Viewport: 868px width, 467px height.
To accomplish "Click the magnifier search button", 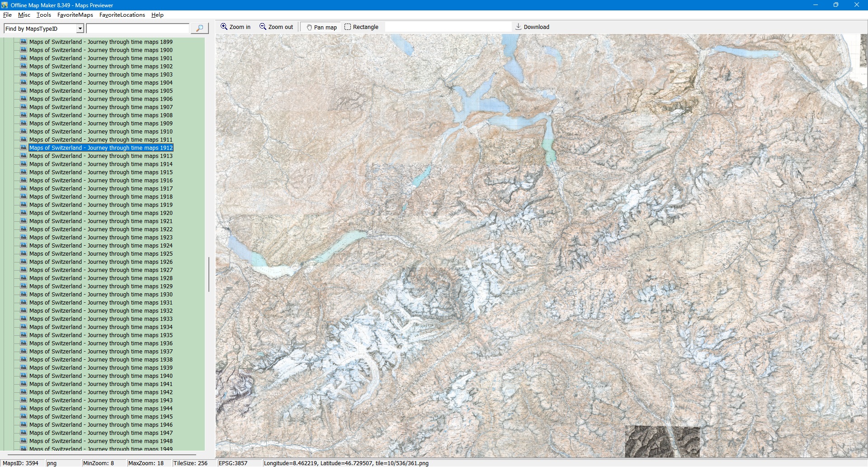I will (x=199, y=29).
